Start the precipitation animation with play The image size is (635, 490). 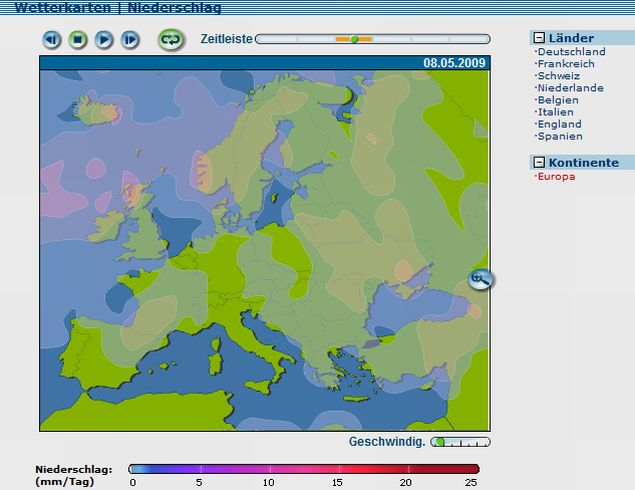(x=104, y=40)
